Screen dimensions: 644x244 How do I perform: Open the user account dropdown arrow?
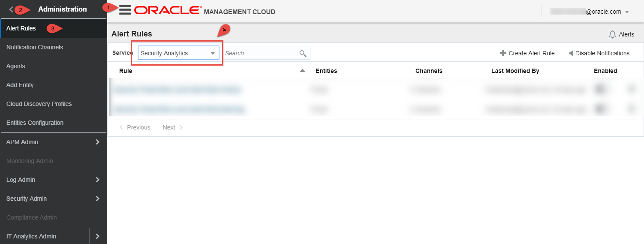point(627,12)
